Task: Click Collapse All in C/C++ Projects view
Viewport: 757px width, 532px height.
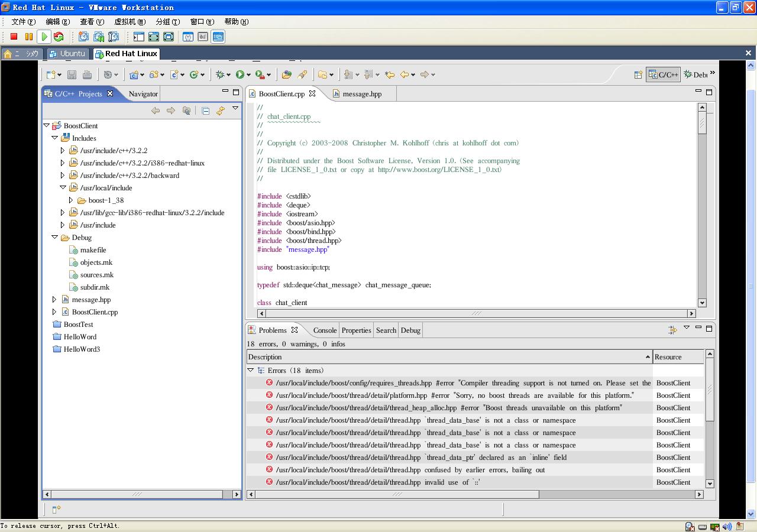Action: 205,111
